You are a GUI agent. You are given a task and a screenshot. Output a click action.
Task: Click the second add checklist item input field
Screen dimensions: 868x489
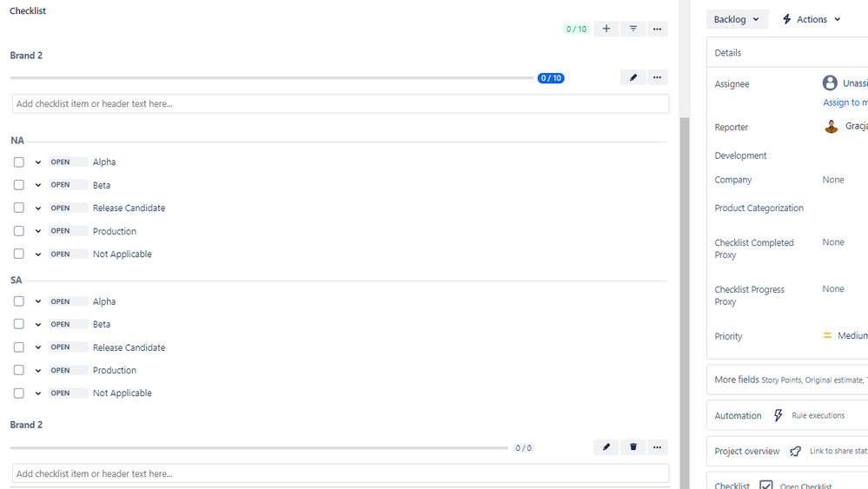tap(341, 473)
